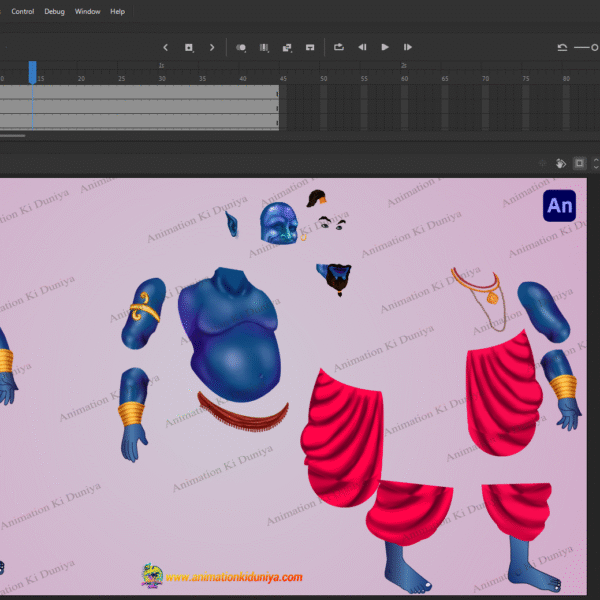Select the eyes and eyebrows part
The height and width of the screenshot is (600, 600).
[x=331, y=222]
